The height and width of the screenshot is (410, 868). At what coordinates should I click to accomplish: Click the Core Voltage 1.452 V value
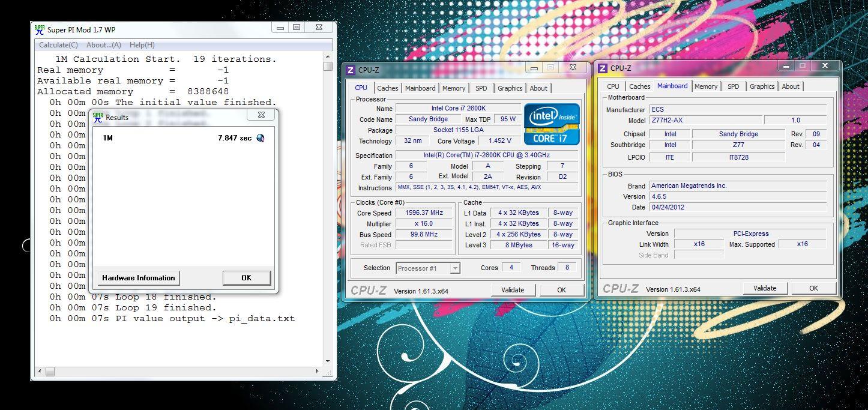click(500, 141)
